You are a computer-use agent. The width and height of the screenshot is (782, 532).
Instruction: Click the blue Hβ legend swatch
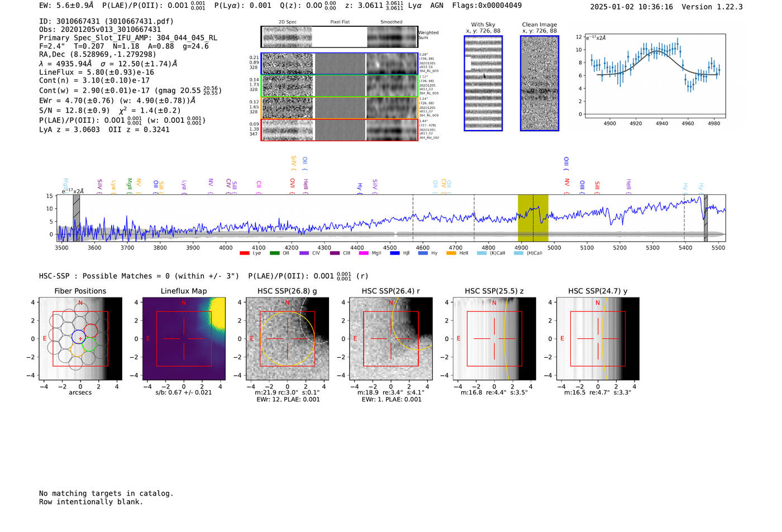pos(395,253)
